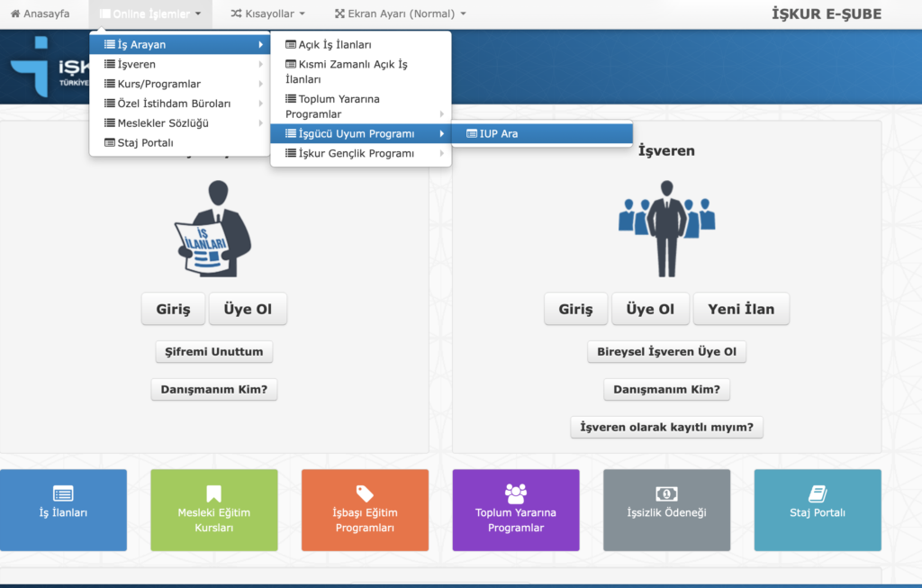Select the İşbaşı Eğitim Programları tag tile
The image size is (922, 588).
[365, 510]
